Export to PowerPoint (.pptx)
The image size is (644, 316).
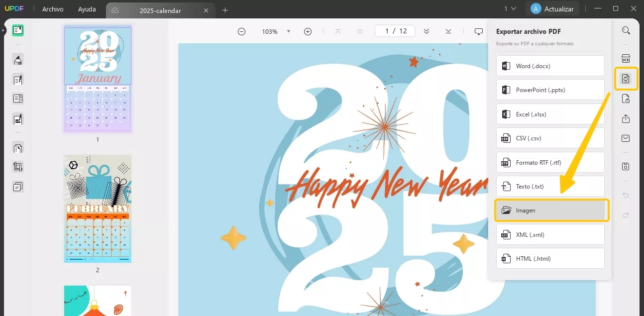pyautogui.click(x=550, y=90)
